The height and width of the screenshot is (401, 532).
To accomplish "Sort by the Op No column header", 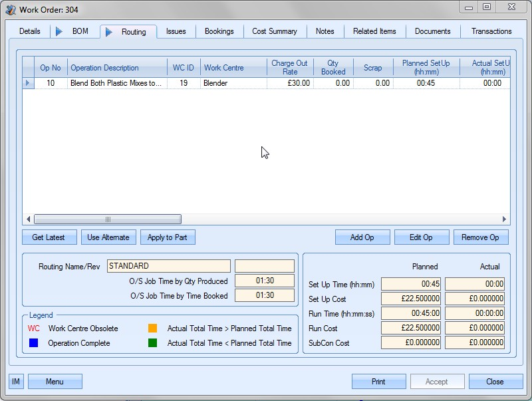I will pos(51,68).
